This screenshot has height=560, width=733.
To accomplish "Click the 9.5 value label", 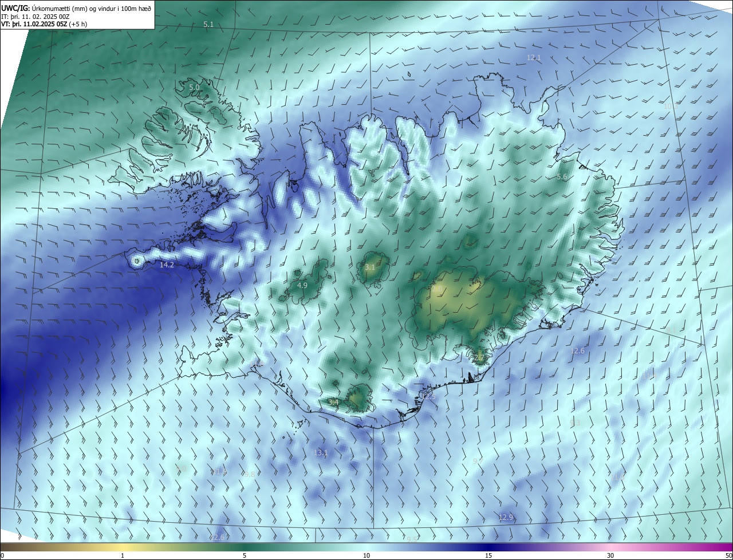I will tap(412, 539).
